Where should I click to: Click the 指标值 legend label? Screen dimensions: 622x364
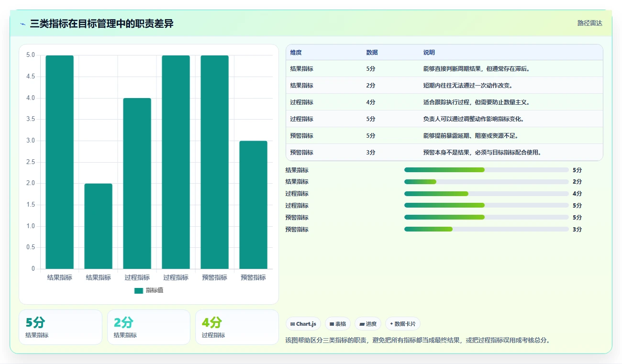(x=155, y=290)
